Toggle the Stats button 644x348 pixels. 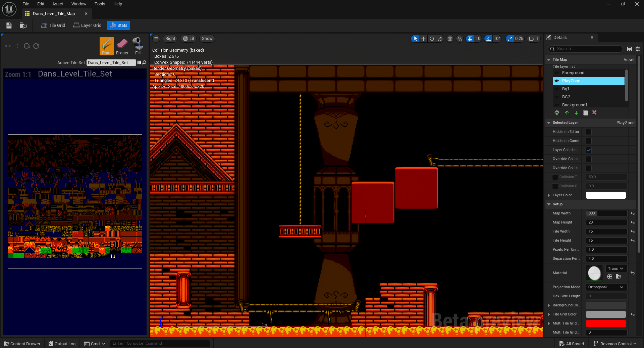(118, 26)
